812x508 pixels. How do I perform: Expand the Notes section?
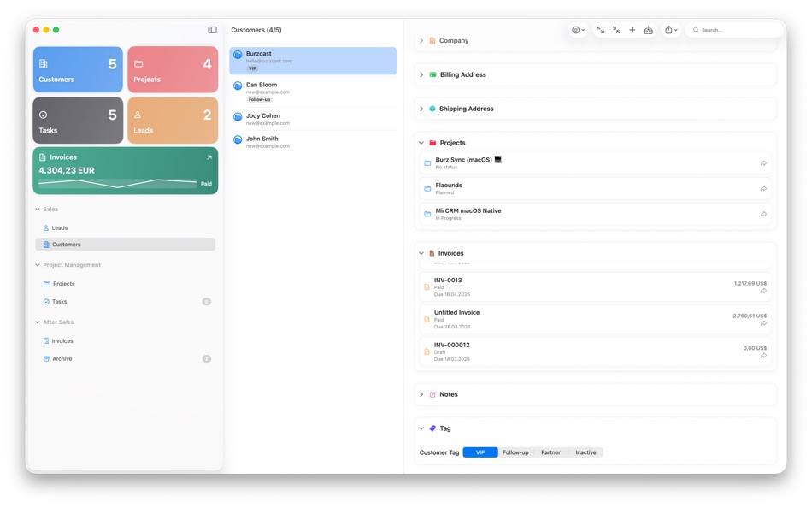point(421,394)
